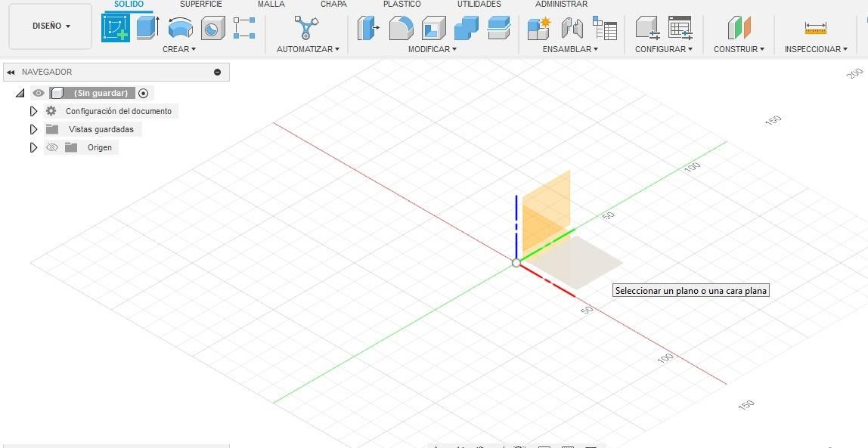Click the Automatizar branching-arms icon
Image resolution: width=868 pixels, height=448 pixels.
pos(306,28)
